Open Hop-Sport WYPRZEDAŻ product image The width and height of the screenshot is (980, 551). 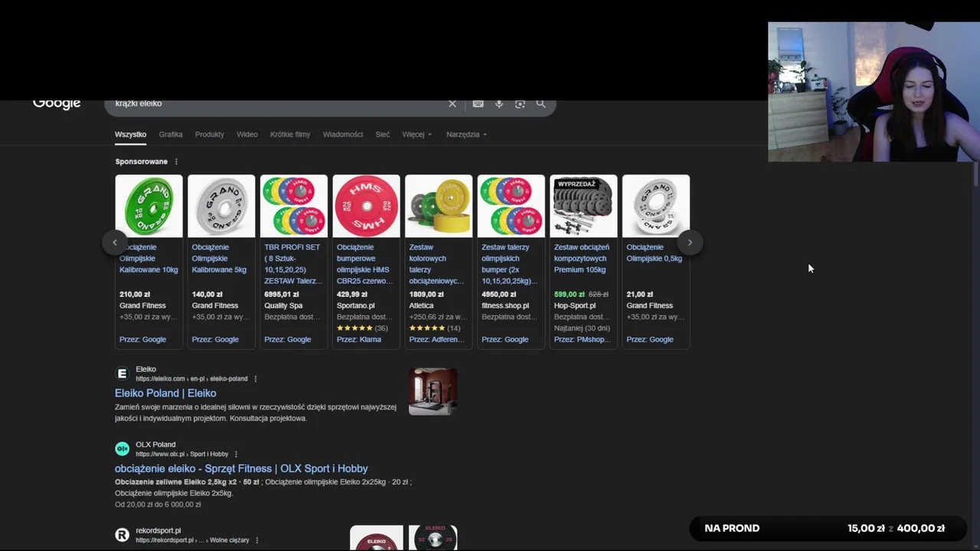[583, 206]
